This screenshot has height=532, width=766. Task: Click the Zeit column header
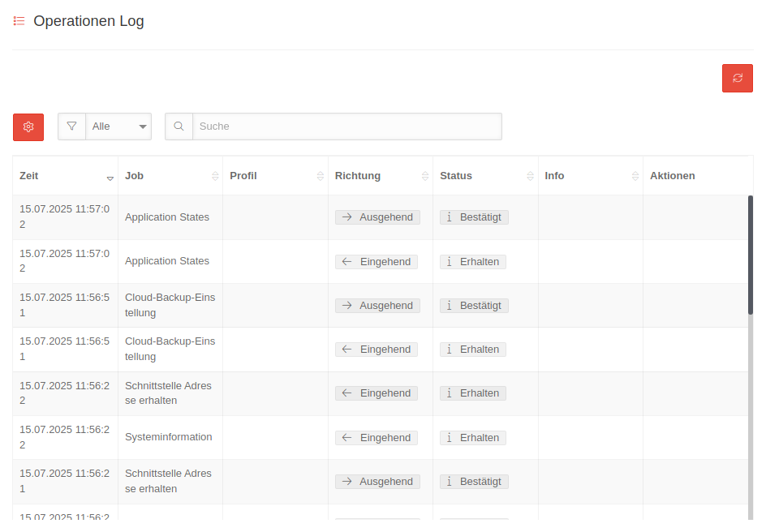(29, 176)
